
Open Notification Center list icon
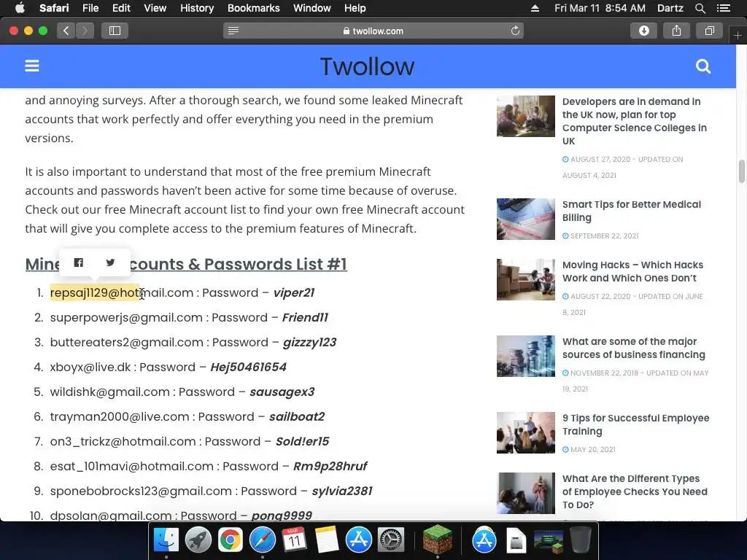724,8
